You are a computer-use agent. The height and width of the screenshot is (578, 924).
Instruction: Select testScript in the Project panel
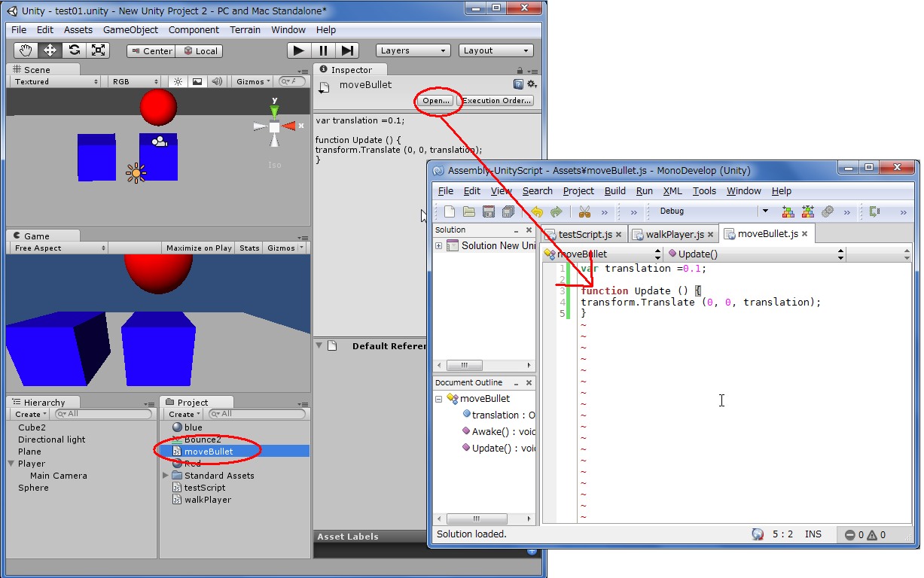204,488
